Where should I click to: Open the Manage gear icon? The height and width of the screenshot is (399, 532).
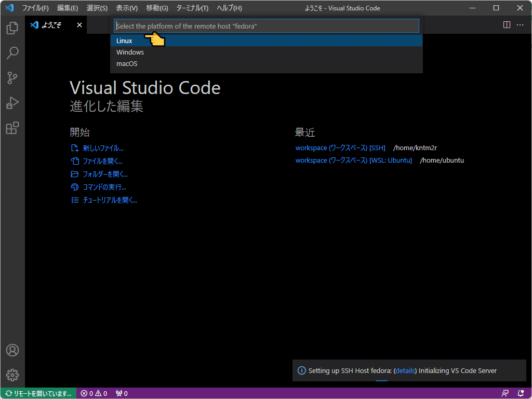12,375
